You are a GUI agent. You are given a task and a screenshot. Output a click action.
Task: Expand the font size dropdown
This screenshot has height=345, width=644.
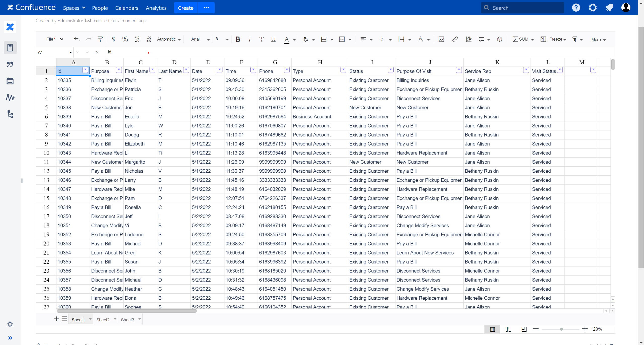pyautogui.click(x=227, y=40)
